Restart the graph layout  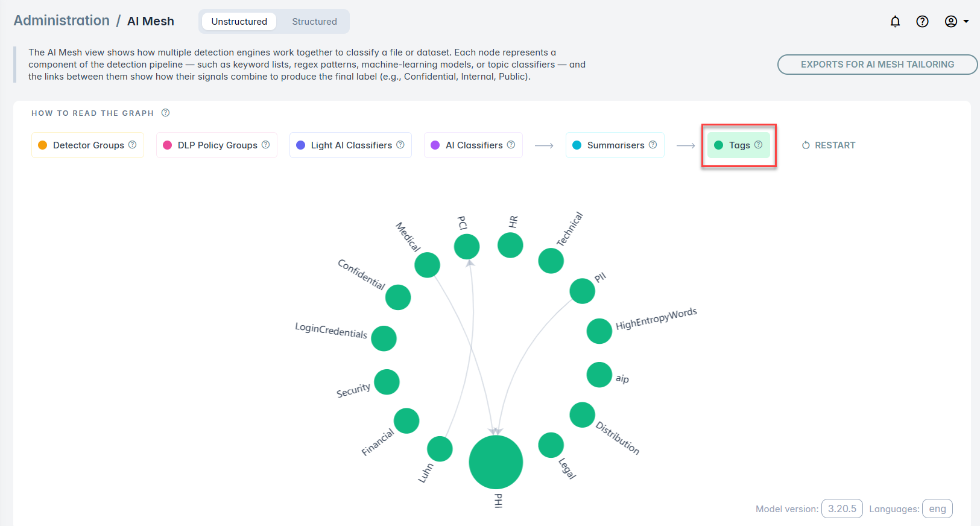pyautogui.click(x=829, y=145)
